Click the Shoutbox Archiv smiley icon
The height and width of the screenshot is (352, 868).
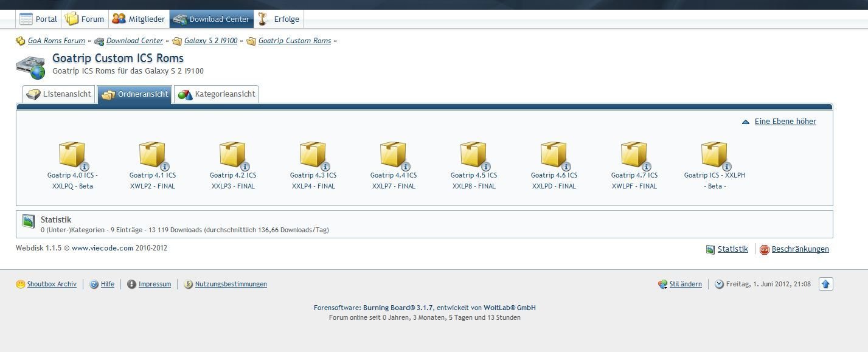[x=21, y=284]
